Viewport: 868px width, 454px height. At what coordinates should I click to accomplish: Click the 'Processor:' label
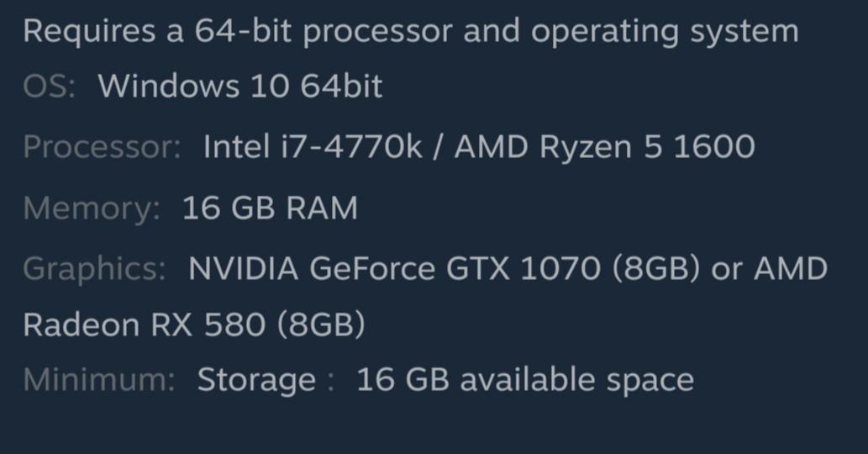tap(102, 148)
